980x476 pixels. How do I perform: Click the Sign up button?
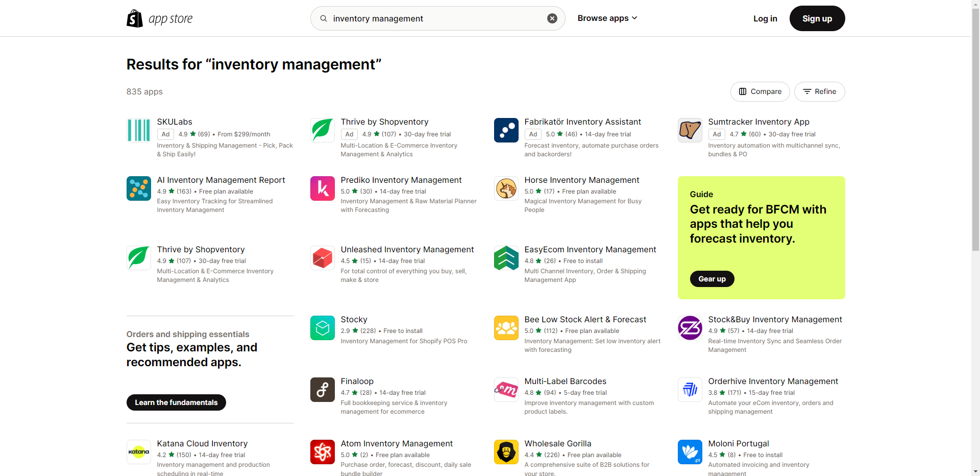click(817, 18)
